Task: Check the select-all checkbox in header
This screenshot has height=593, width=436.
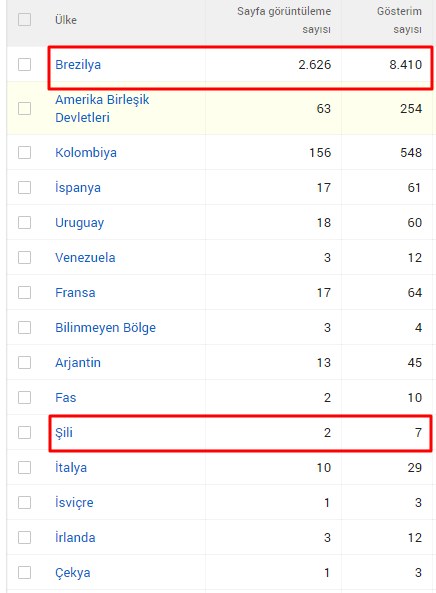Action: coord(25,20)
